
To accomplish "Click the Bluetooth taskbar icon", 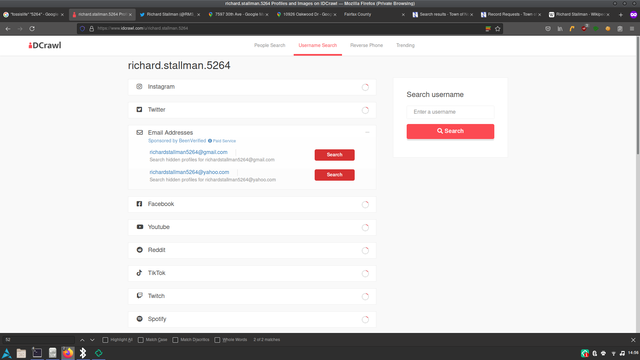I will (x=83, y=353).
